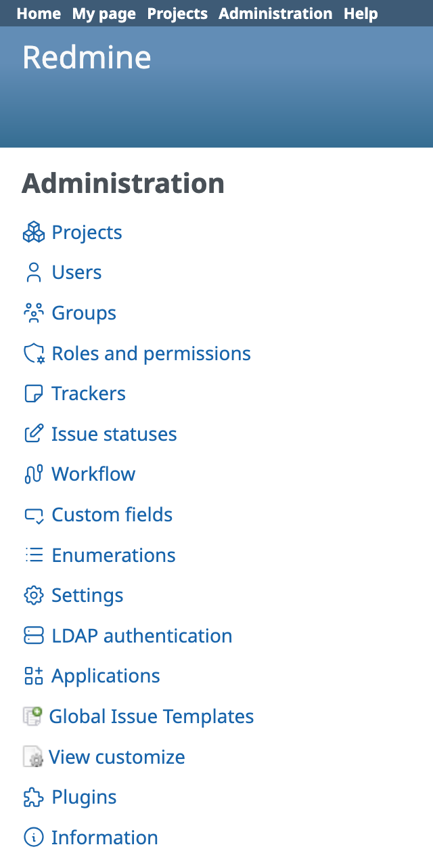The width and height of the screenshot is (433, 868).
Task: Open the Applications link
Action: click(106, 676)
